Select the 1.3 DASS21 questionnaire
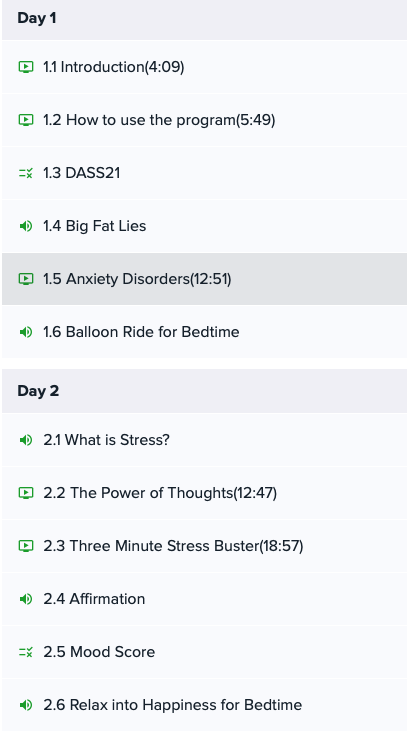 click(204, 173)
